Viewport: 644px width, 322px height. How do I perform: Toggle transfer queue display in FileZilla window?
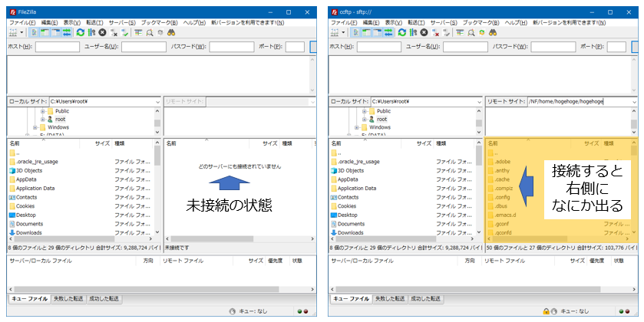coord(67,32)
